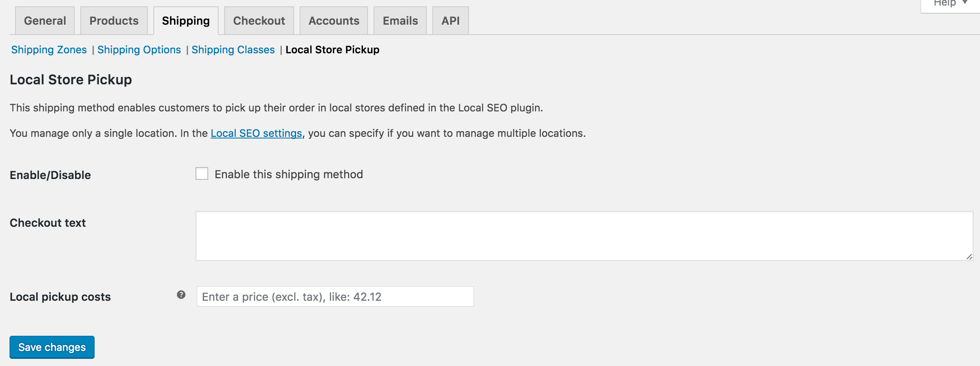Screen dimensions: 980x366
Task: Switch to the General tab
Action: (x=44, y=20)
